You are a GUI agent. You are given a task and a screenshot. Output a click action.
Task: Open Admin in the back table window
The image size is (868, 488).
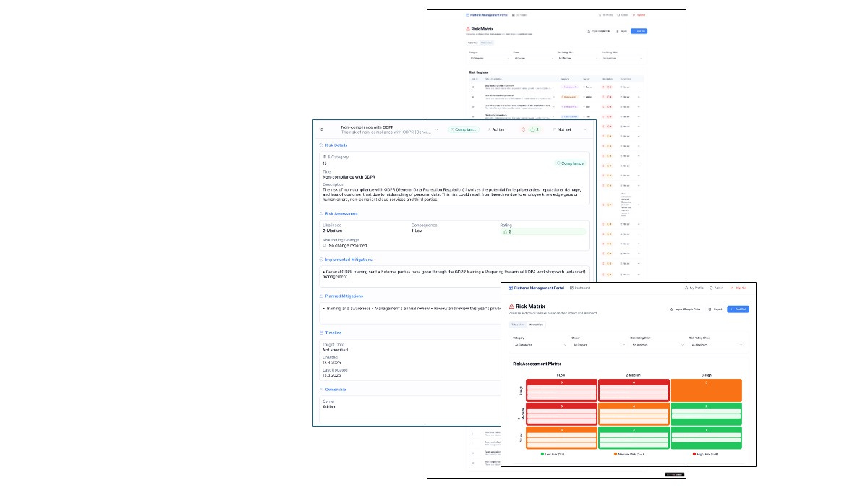tap(624, 15)
